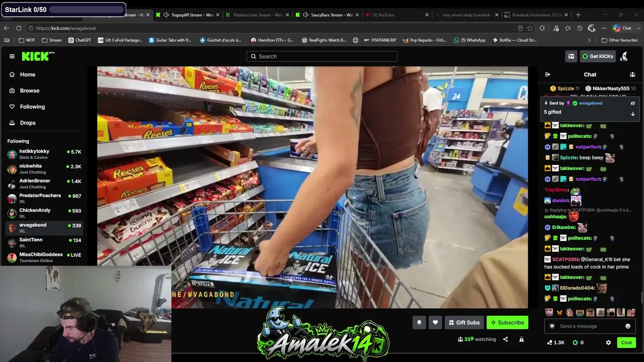Open the Copilot Chat button
644x362 pixels.
click(622, 28)
